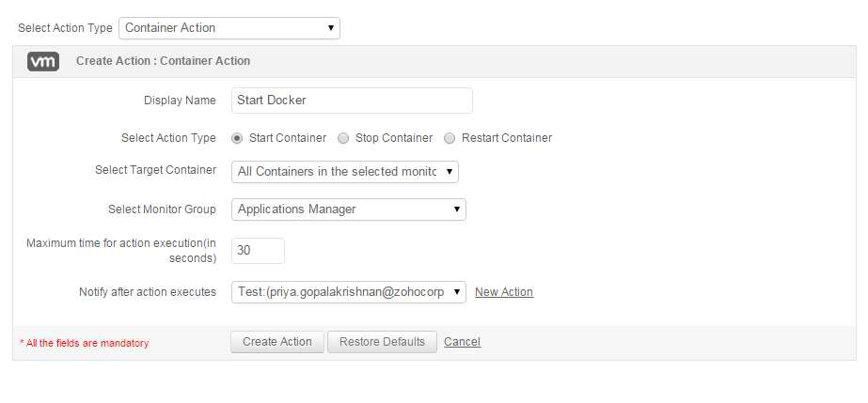Choose the Stop Container option

click(x=344, y=138)
